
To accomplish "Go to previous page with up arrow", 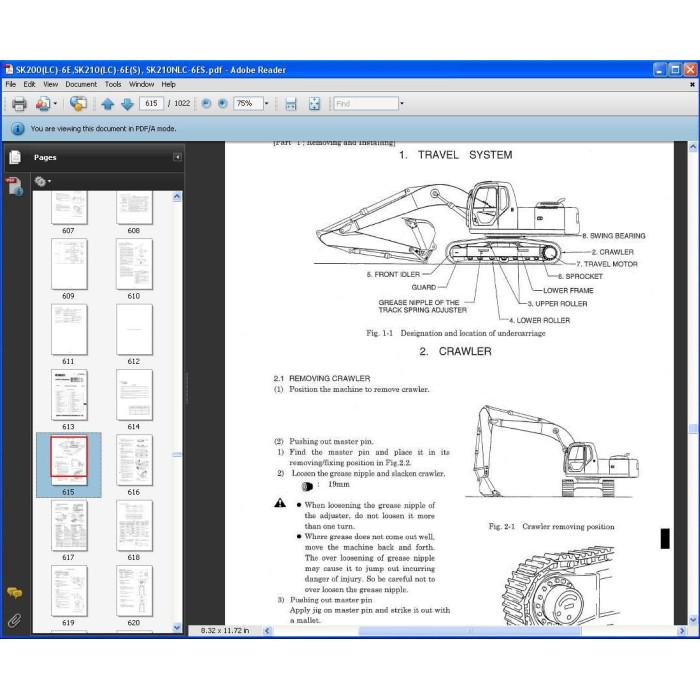I will [x=108, y=104].
